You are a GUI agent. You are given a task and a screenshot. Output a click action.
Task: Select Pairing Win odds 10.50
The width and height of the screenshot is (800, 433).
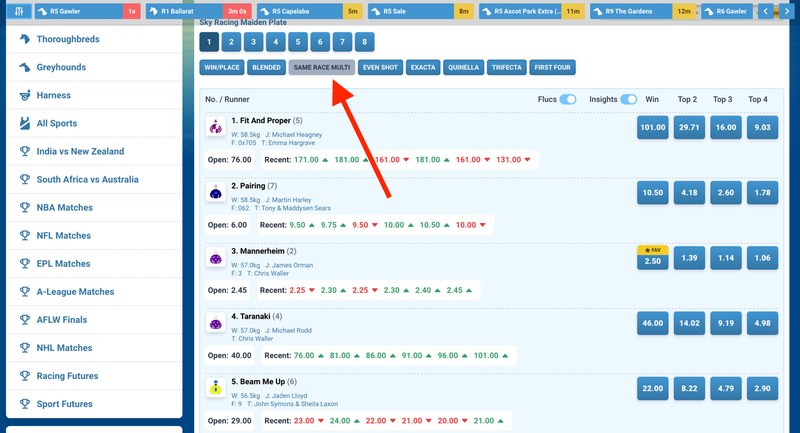(653, 193)
